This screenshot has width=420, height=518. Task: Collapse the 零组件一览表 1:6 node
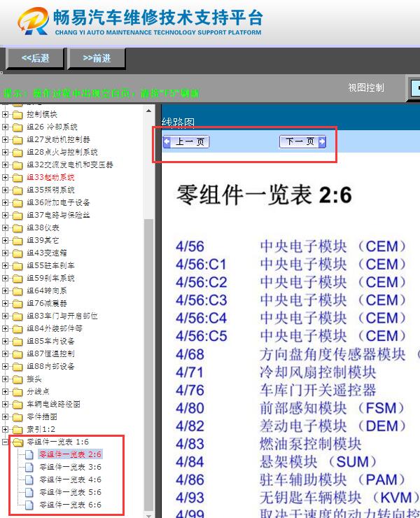tap(5, 442)
